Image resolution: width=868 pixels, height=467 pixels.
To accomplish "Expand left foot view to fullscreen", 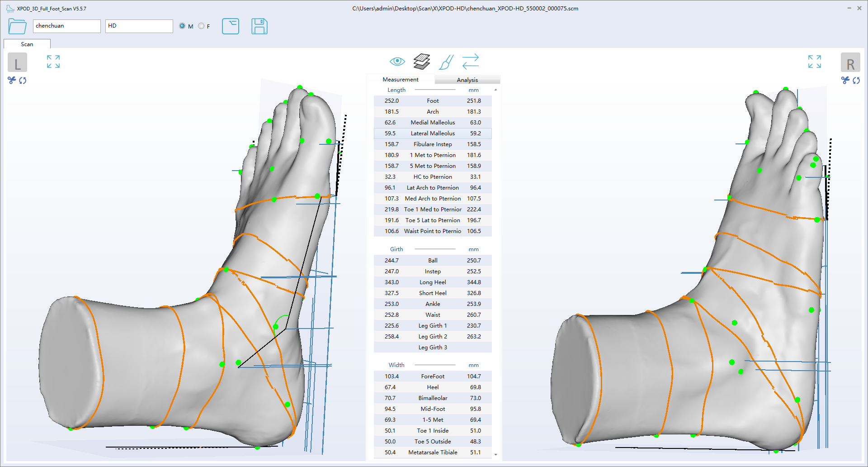I will pyautogui.click(x=53, y=62).
